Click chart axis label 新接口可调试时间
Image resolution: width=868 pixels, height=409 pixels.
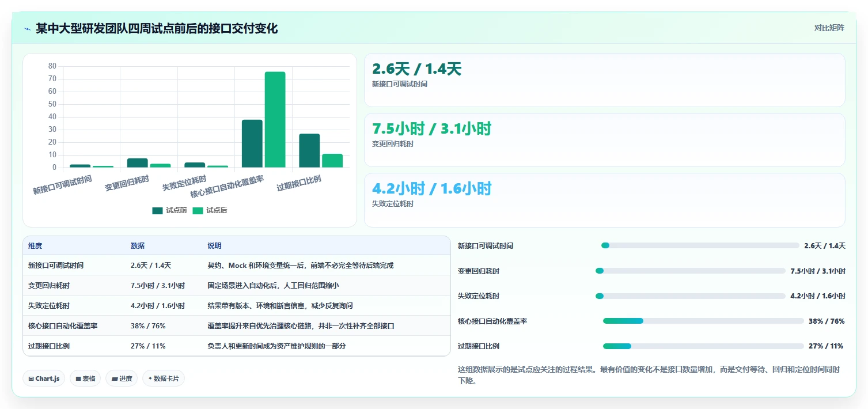[62, 185]
